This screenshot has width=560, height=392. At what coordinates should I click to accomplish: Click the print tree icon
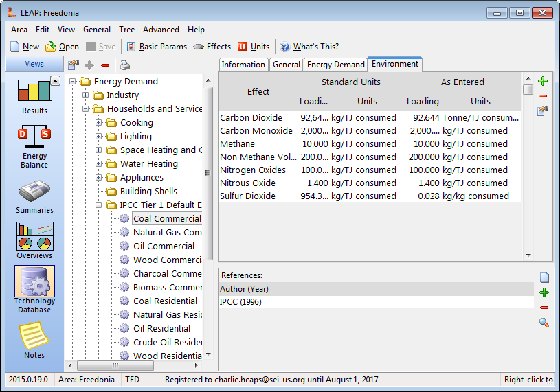[x=125, y=65]
